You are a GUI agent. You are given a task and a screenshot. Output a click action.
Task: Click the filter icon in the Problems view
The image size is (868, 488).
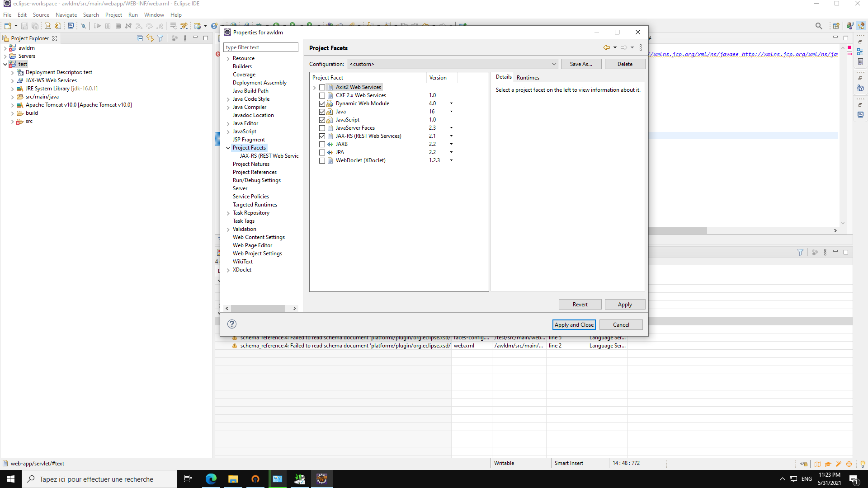(x=800, y=252)
